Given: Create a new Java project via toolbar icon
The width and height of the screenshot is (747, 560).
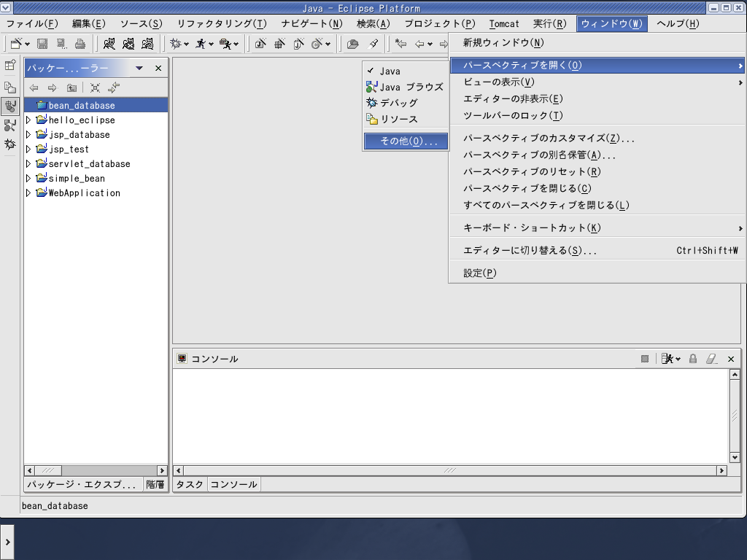Looking at the screenshot, I should tap(260, 44).
